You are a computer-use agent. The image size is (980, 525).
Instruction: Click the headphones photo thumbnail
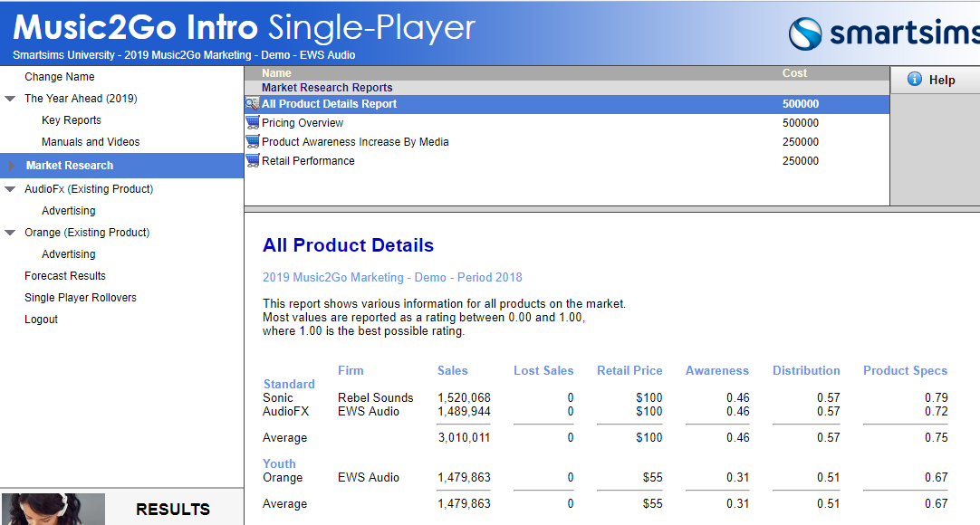(53, 509)
